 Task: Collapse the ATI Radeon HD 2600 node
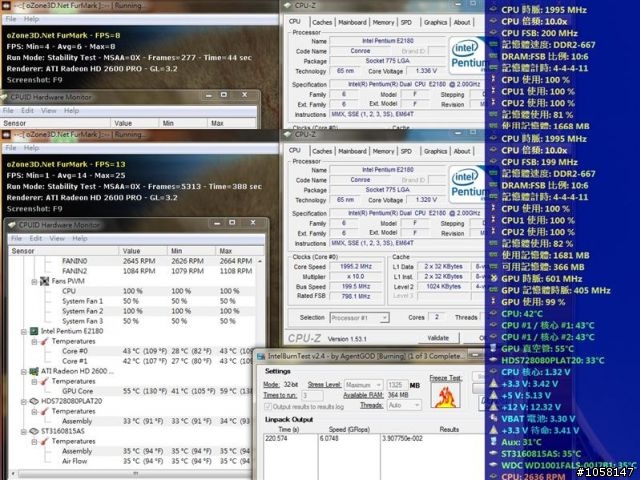(24, 371)
